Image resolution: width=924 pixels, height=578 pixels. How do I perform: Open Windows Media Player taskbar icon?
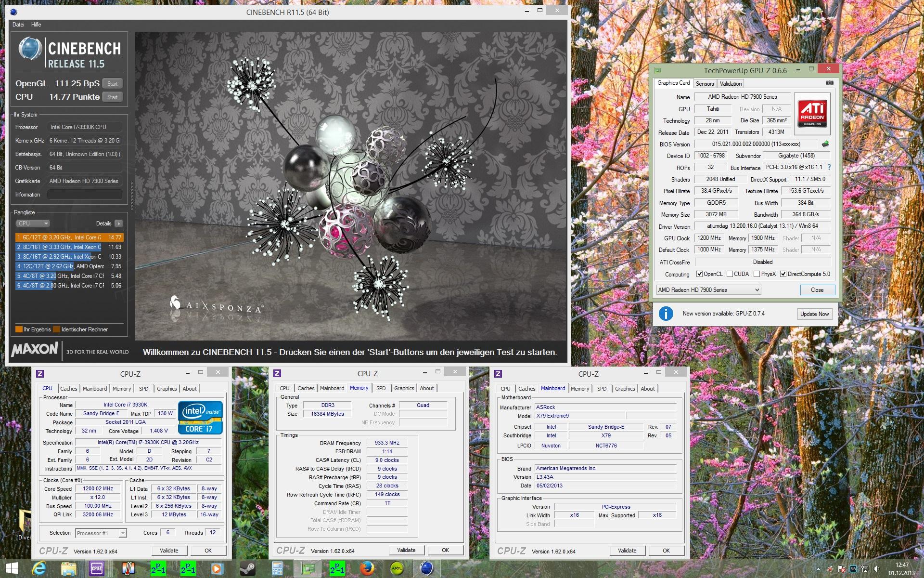[217, 568]
